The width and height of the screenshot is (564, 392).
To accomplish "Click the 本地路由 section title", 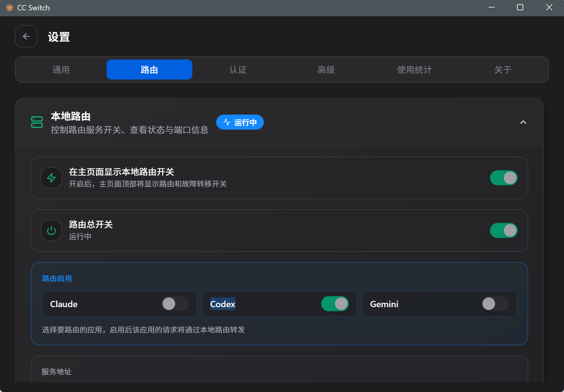I will tap(71, 116).
